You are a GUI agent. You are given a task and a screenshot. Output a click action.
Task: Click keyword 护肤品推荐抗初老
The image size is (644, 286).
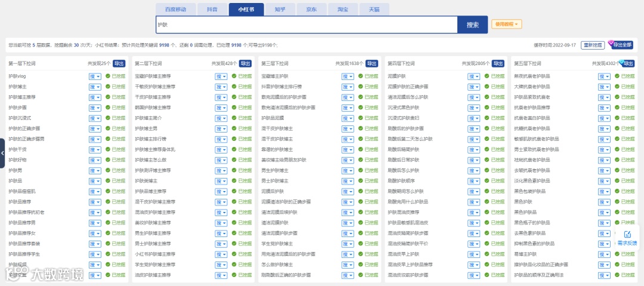pos(26,213)
